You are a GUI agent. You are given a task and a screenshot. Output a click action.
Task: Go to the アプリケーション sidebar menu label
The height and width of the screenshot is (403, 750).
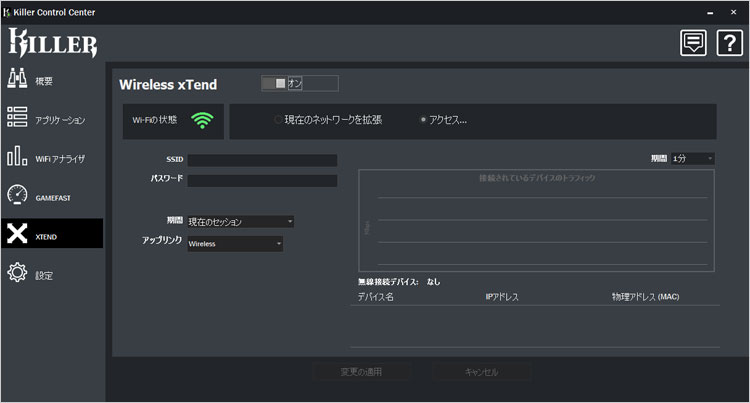pos(60,120)
